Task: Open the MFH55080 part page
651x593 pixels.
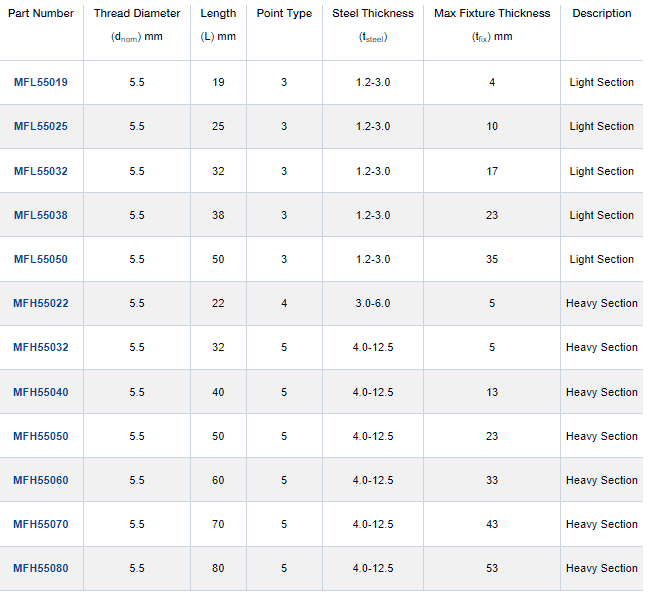Action: [41, 568]
